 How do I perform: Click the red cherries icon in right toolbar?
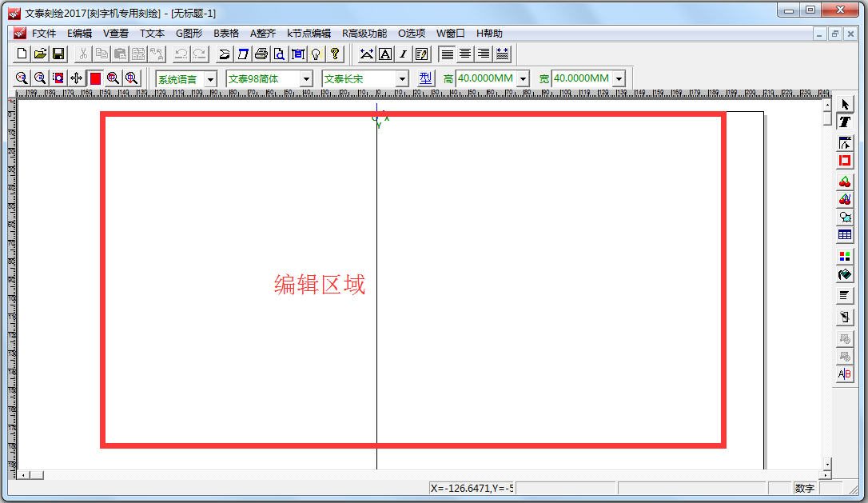pos(845,182)
